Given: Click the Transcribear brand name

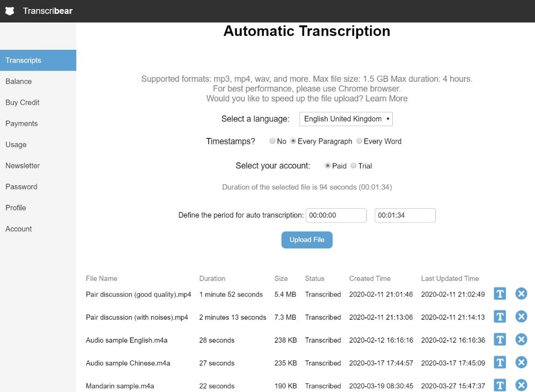Looking at the screenshot, I should tap(47, 11).
